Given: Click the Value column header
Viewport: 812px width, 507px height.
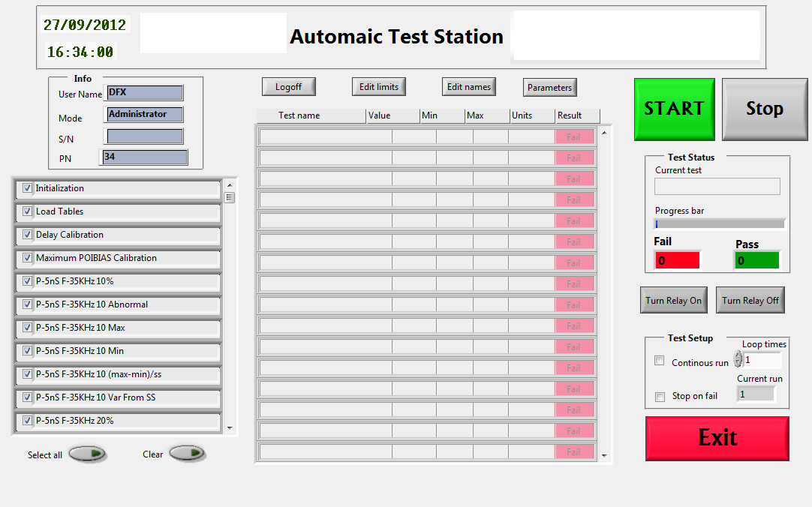Looking at the screenshot, I should point(392,115).
